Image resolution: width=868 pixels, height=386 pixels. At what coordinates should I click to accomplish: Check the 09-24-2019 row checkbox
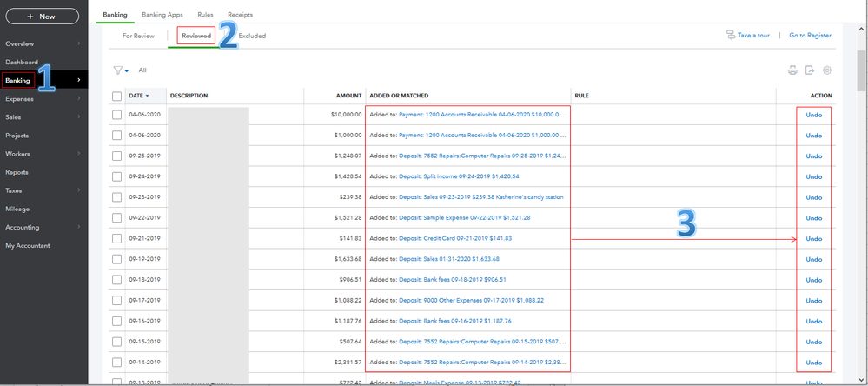tap(116, 176)
